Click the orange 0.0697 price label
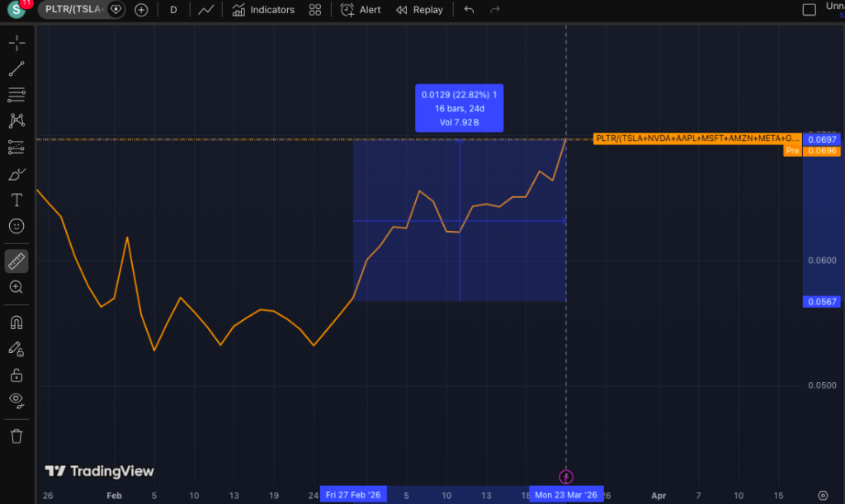 pos(822,139)
